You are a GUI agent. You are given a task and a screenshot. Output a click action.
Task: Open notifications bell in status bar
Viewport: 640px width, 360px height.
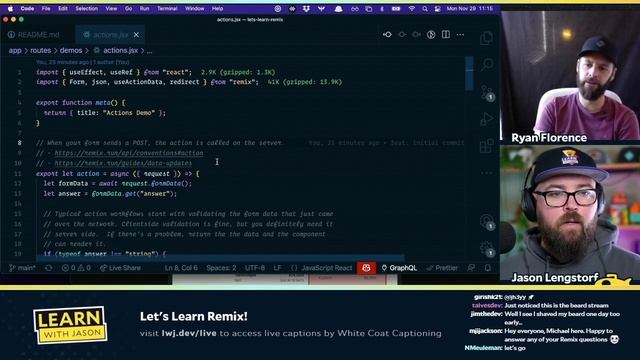pos(488,268)
